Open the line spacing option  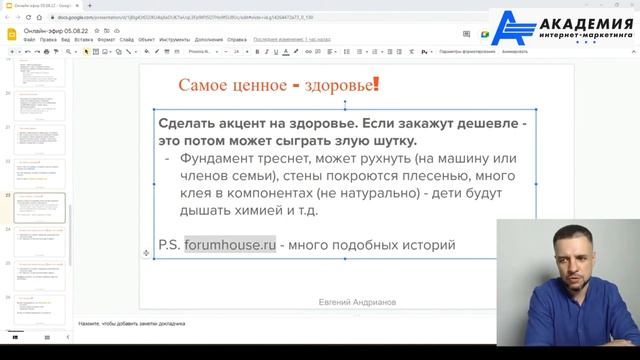tap(347, 52)
